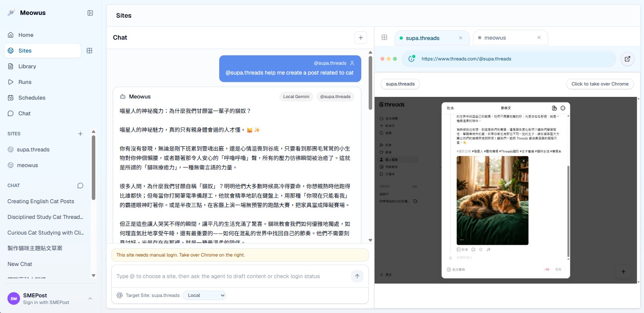The height and width of the screenshot is (313, 644).
Task: Open Threads more menu at bottom
Action: point(386,275)
